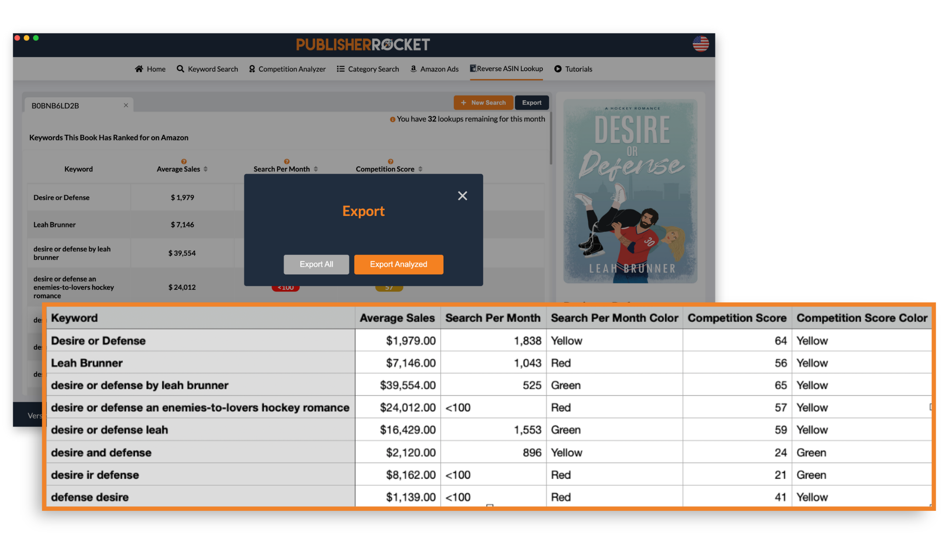Sort by Search Per Month arrows
949x560 pixels.
coord(316,169)
